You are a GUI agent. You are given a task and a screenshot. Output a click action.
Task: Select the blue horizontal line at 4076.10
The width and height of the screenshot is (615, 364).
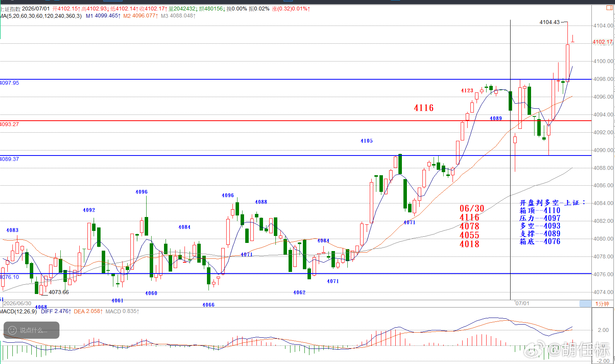(296, 273)
